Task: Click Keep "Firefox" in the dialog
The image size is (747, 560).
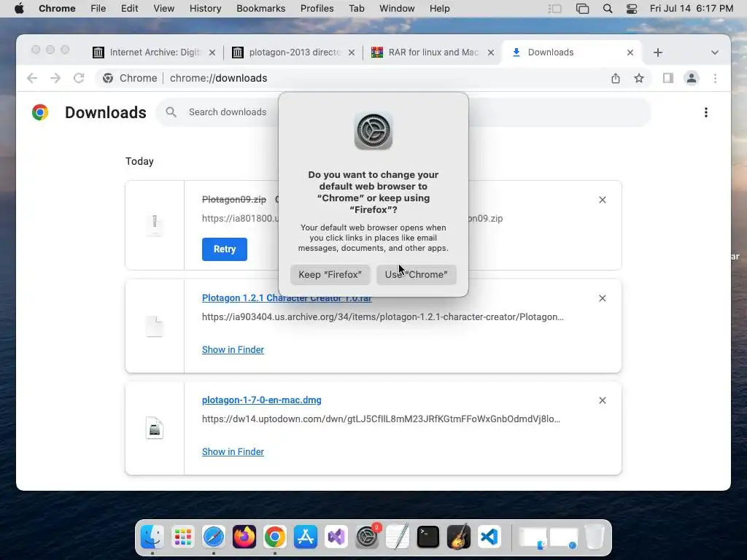Action: [x=330, y=275]
